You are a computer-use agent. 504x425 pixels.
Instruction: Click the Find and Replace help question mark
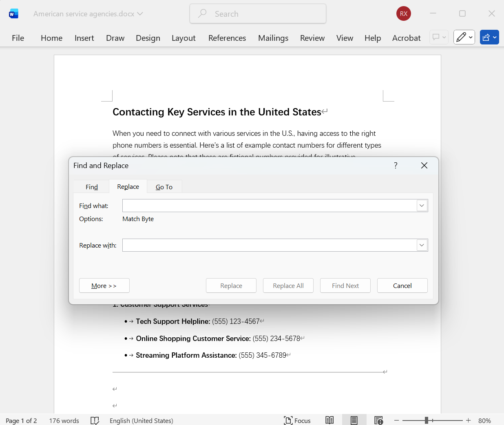[x=396, y=165]
